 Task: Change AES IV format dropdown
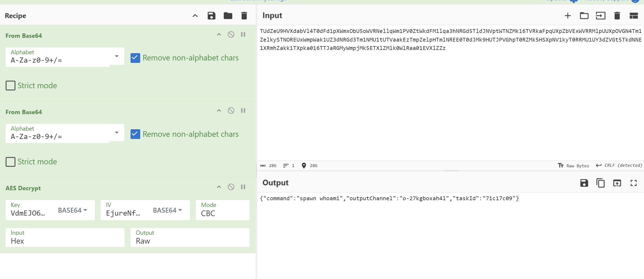[167, 210]
